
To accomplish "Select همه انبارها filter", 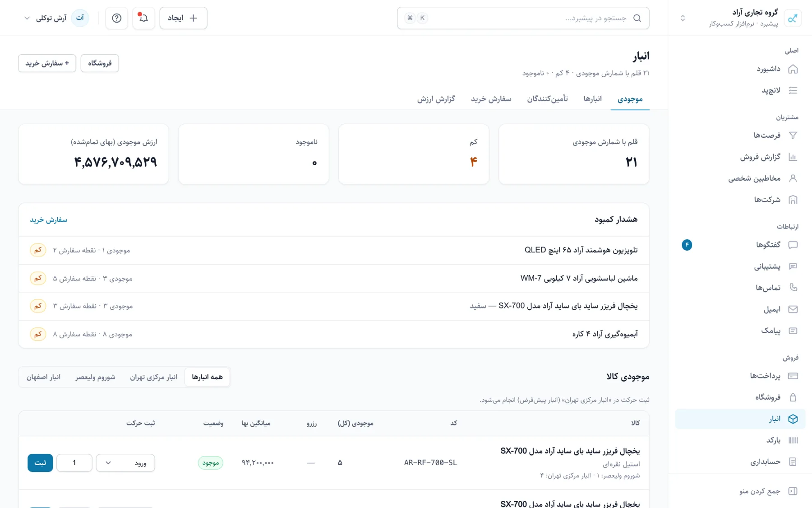I will [x=207, y=377].
